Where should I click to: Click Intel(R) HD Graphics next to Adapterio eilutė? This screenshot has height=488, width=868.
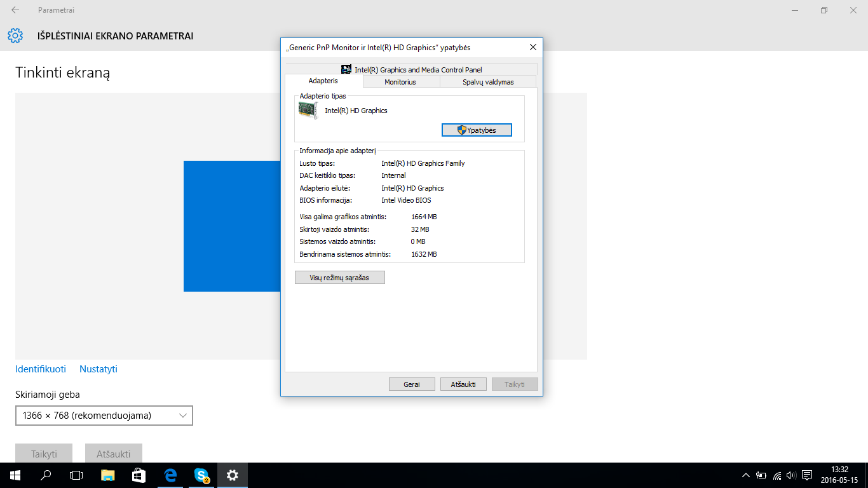pyautogui.click(x=412, y=188)
